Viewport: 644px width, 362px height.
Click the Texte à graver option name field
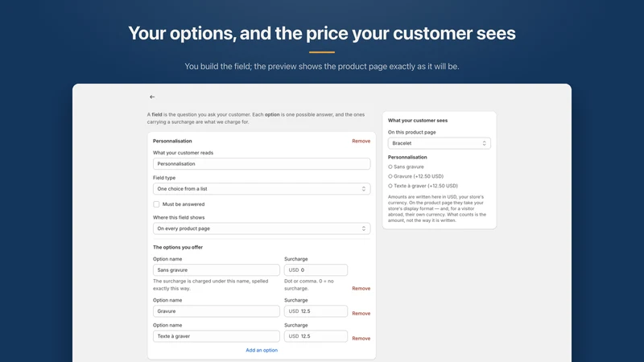coord(217,336)
